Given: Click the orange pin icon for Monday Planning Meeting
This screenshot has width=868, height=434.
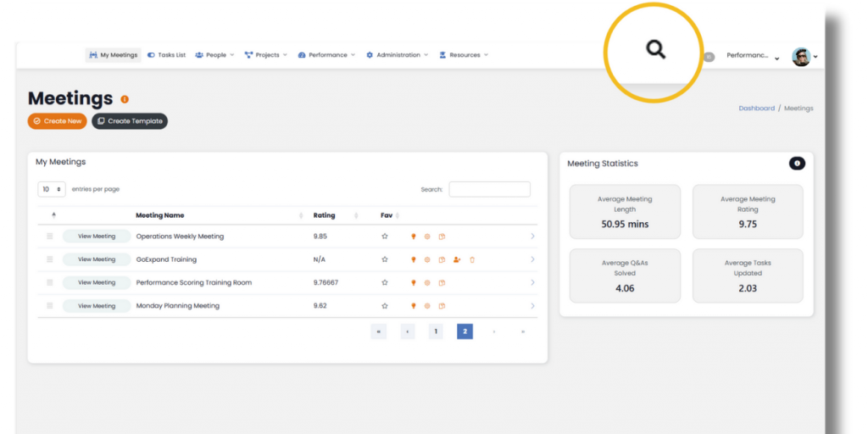Looking at the screenshot, I should 414,306.
